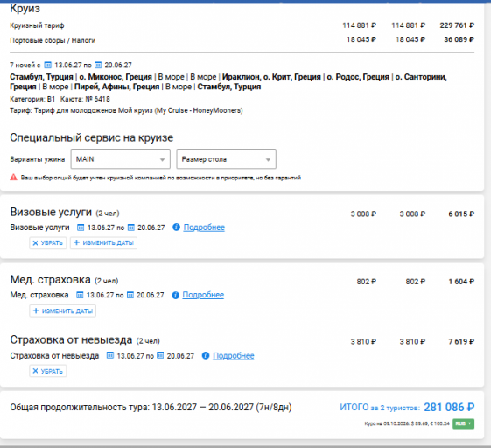Click visa services total 6 015 ₽

[461, 214]
